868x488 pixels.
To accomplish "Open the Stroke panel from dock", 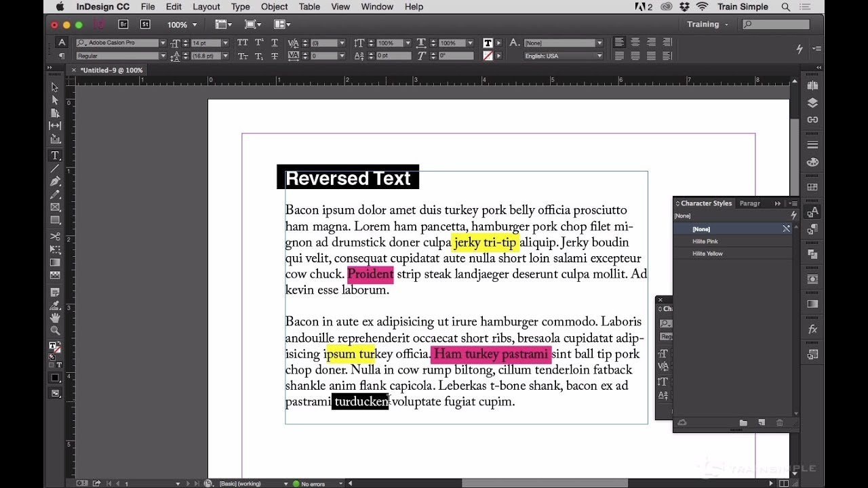I will [812, 145].
